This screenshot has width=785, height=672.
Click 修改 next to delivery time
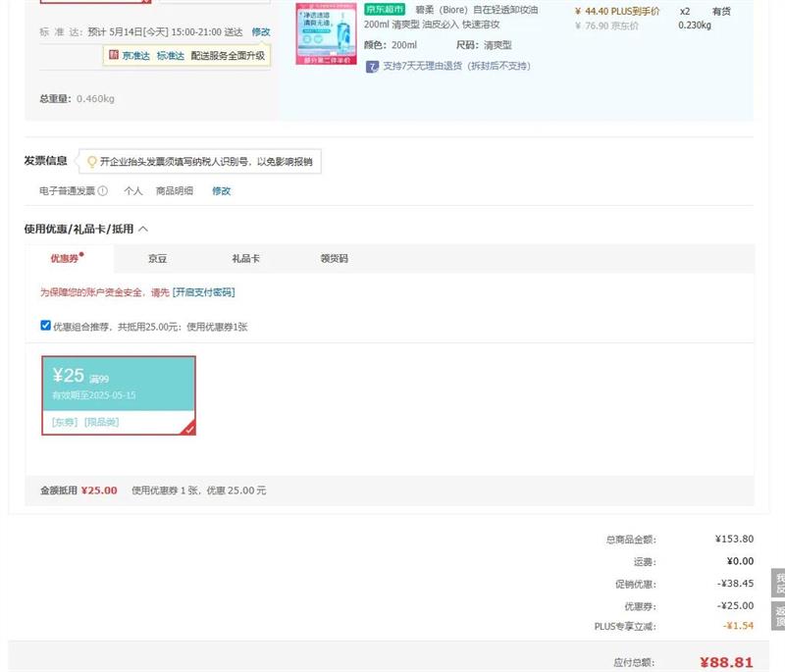[261, 32]
